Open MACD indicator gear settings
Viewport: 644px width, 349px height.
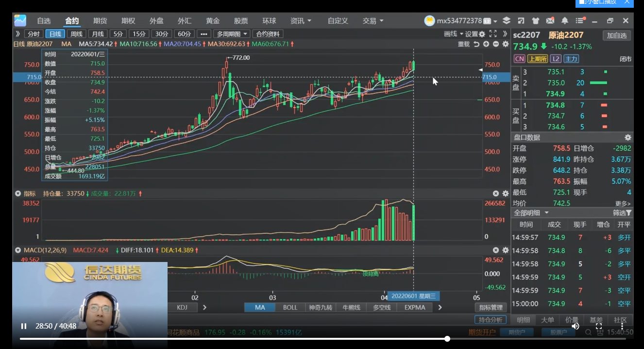(x=505, y=250)
